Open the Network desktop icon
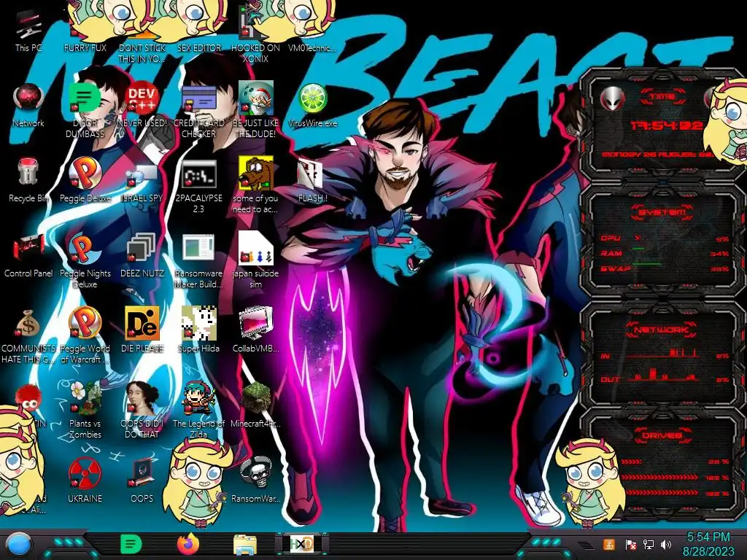This screenshot has height=560, width=747. click(28, 106)
